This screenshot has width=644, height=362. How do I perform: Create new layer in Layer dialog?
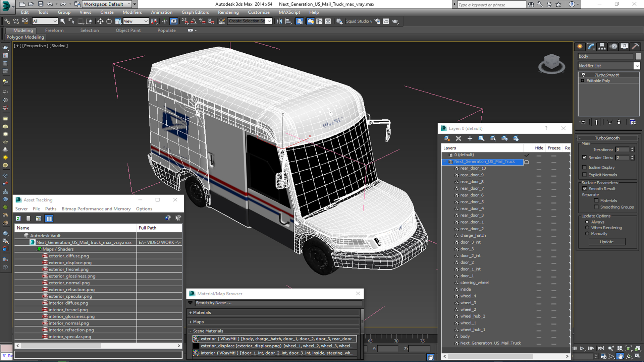click(x=447, y=138)
